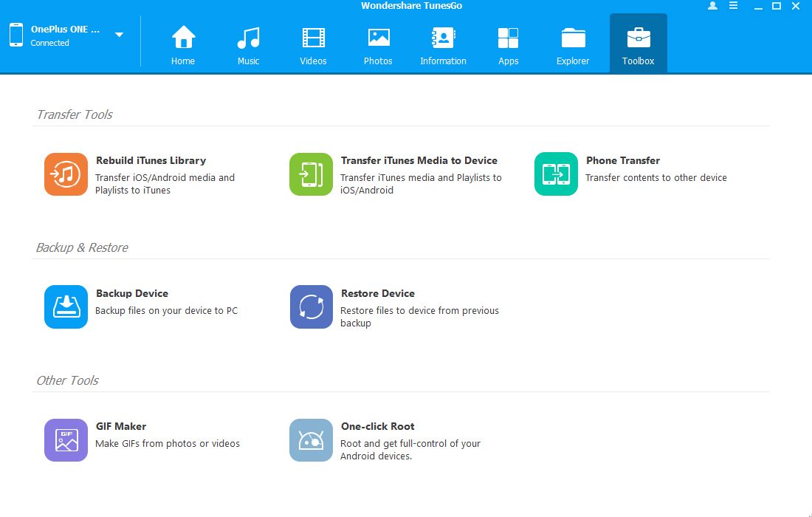Go to the Videos tab

[x=313, y=45]
